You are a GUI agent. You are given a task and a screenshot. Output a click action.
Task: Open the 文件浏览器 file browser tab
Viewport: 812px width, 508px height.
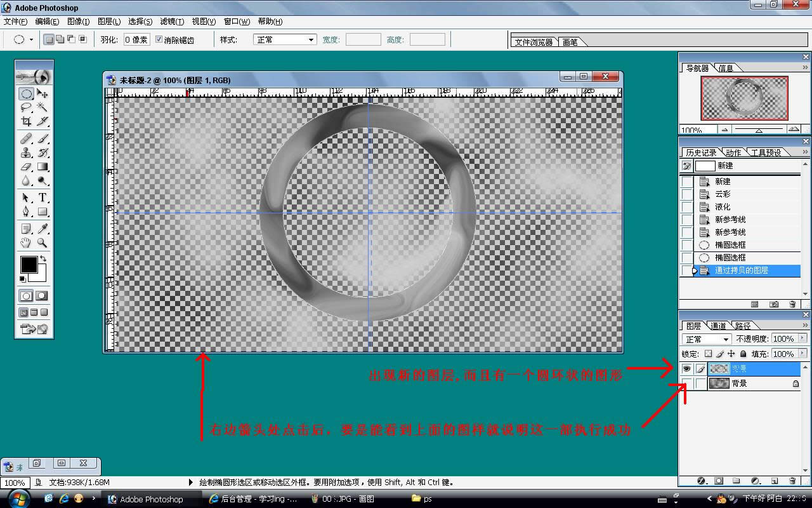pos(534,42)
